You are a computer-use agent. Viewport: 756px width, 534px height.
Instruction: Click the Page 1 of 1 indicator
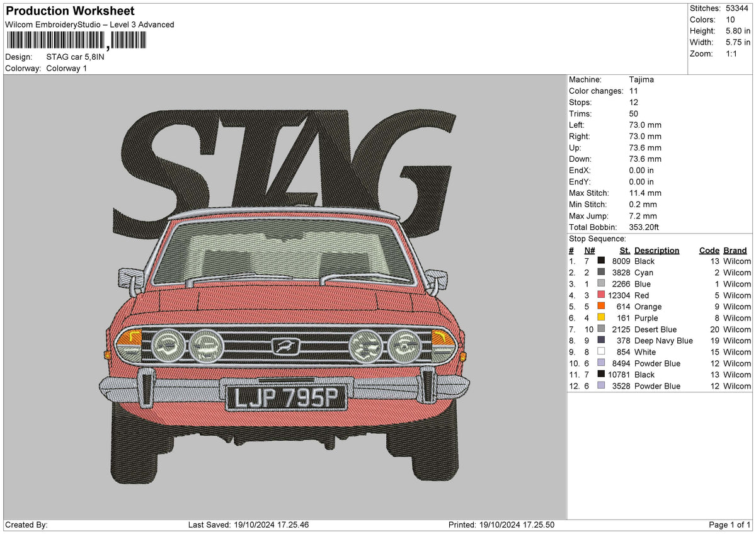(730, 525)
